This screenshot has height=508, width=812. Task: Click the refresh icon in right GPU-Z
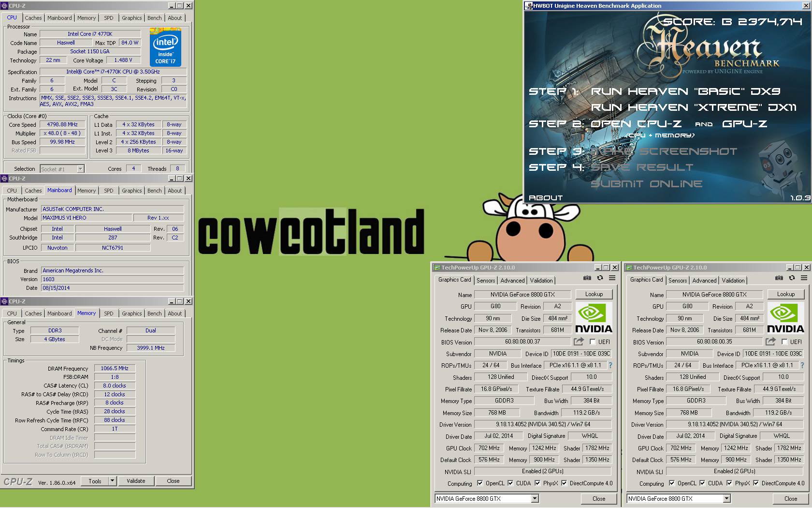point(792,278)
